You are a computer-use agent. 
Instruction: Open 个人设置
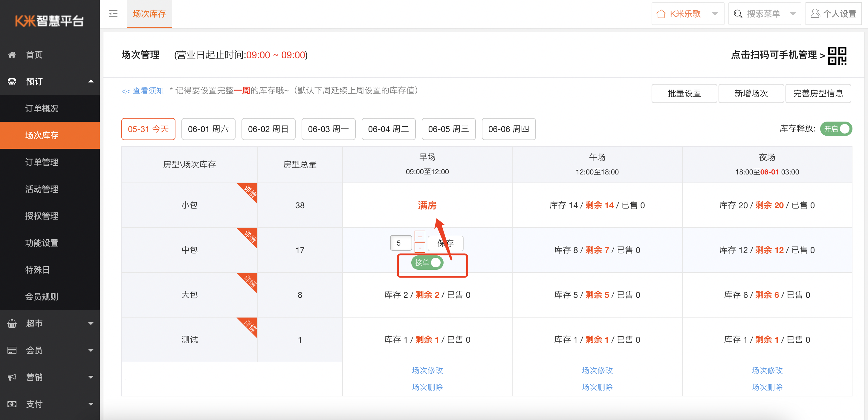(x=834, y=14)
